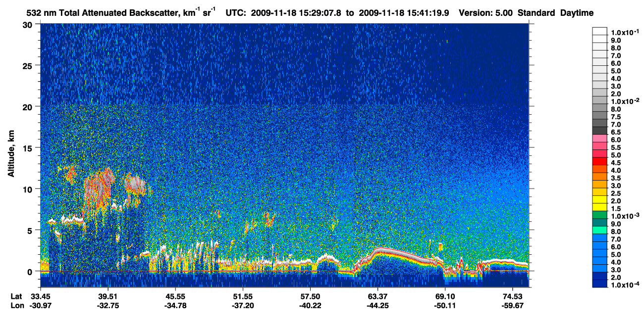Click the 'Lon' row label

17,305
